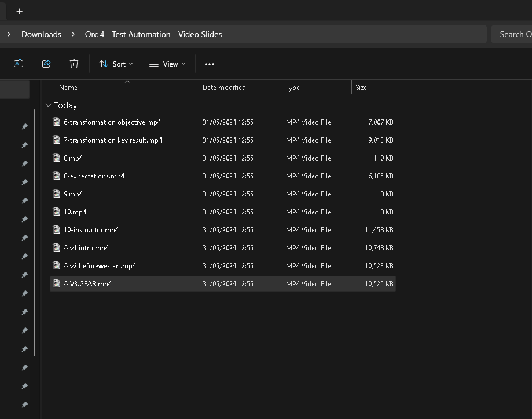Click the Share toolbar icon

pos(46,64)
